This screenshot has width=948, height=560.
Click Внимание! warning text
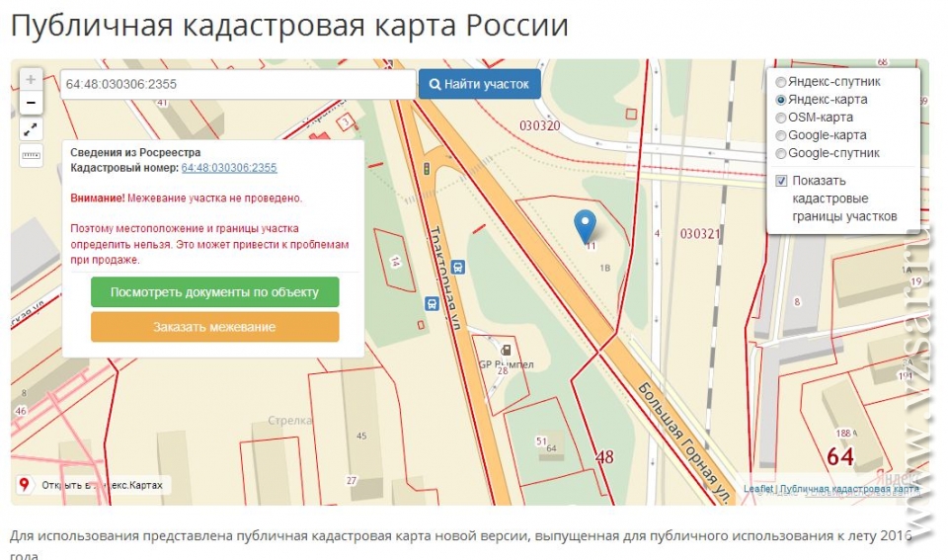(98, 198)
